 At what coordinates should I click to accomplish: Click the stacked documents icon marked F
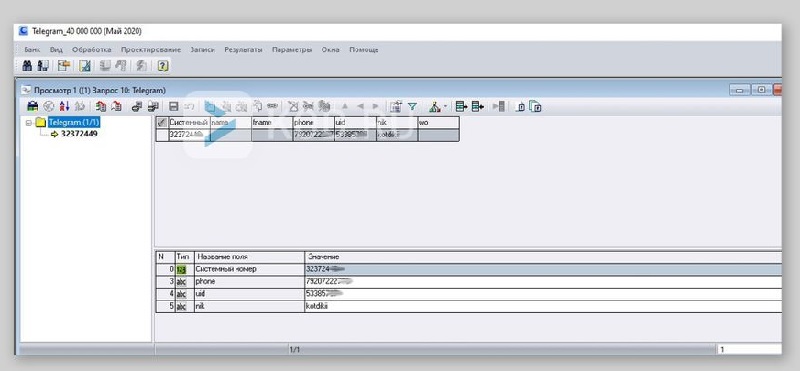click(x=535, y=107)
